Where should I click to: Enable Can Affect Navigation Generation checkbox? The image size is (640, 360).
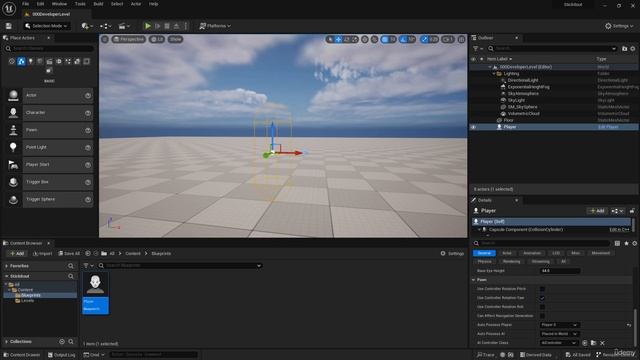click(542, 316)
